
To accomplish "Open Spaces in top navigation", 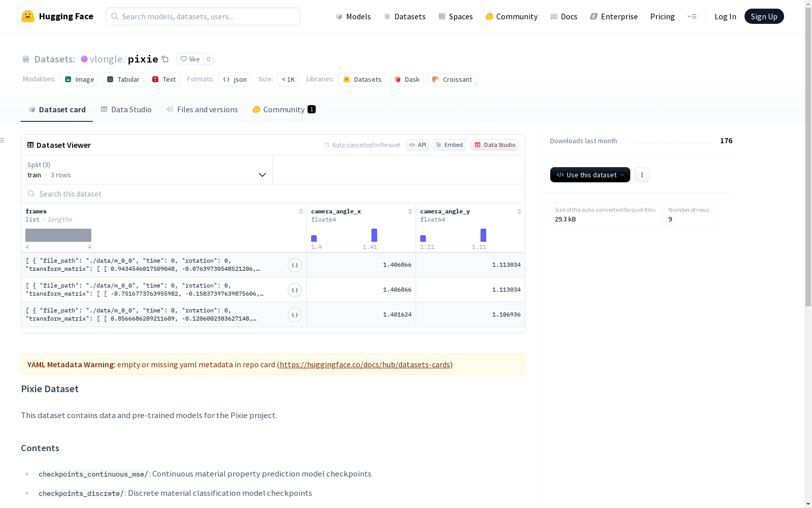I will click(x=456, y=16).
